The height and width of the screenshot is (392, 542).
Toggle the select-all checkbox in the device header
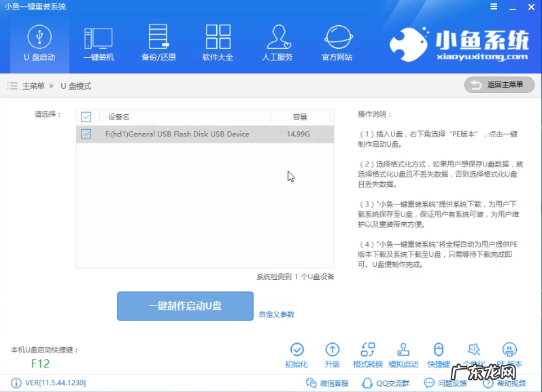tap(86, 117)
